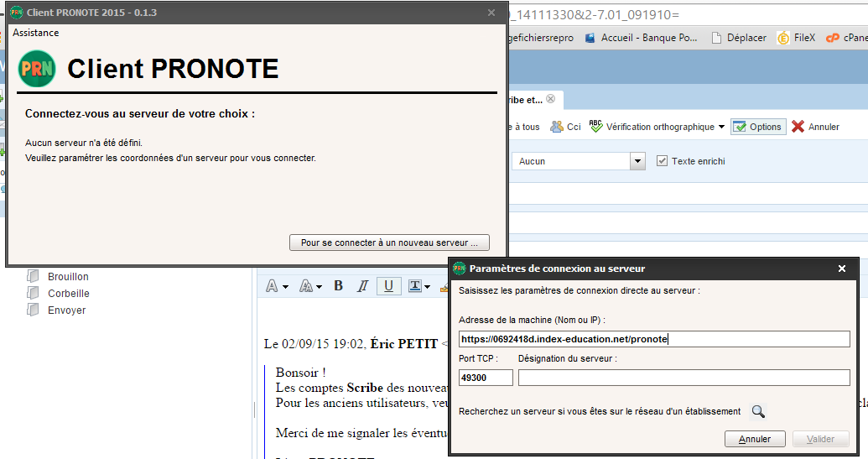Toggle bold formatting in the mail editor
The width and height of the screenshot is (868, 459).
338,285
